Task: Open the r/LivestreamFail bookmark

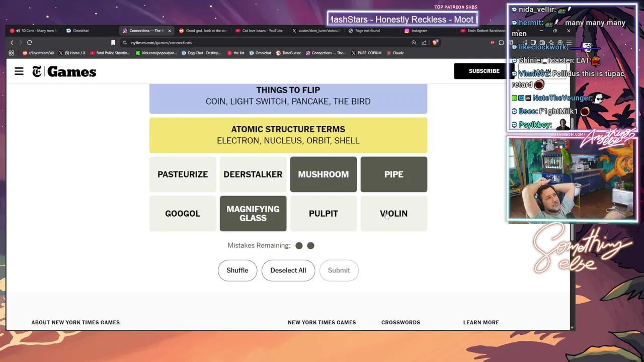Action: (38, 53)
